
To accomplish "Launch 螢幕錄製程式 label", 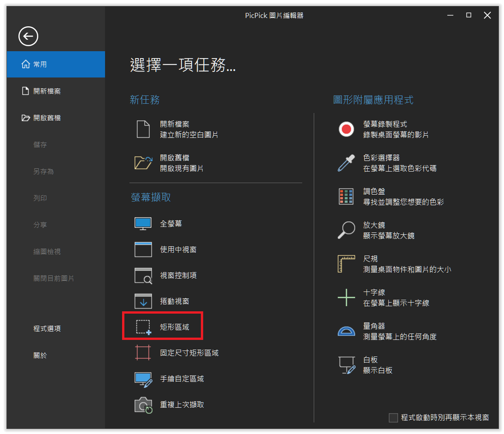I will click(x=385, y=124).
